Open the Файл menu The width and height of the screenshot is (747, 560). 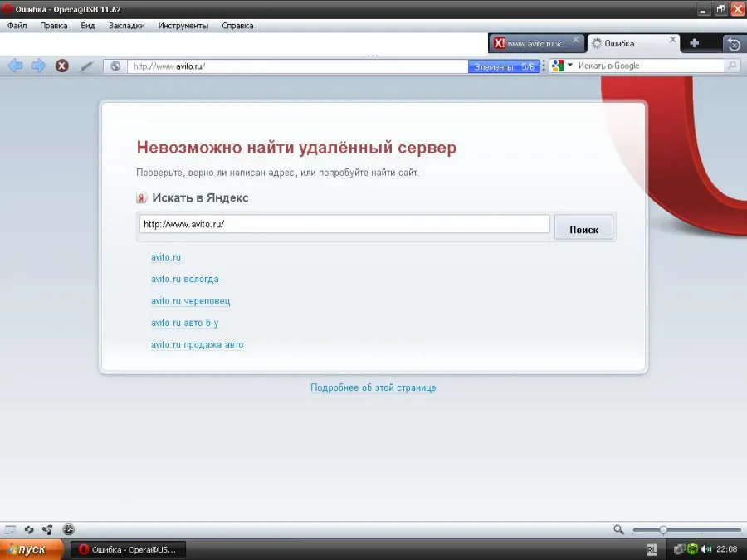[17, 26]
